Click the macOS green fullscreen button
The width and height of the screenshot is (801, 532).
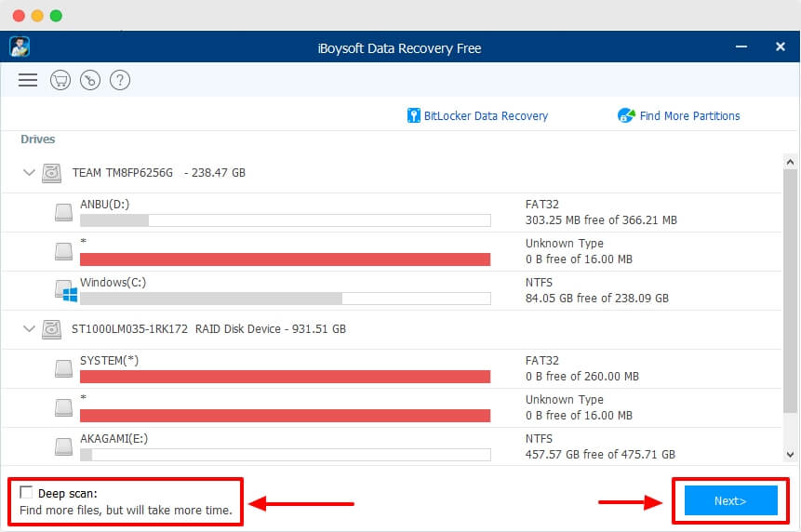pos(56,16)
